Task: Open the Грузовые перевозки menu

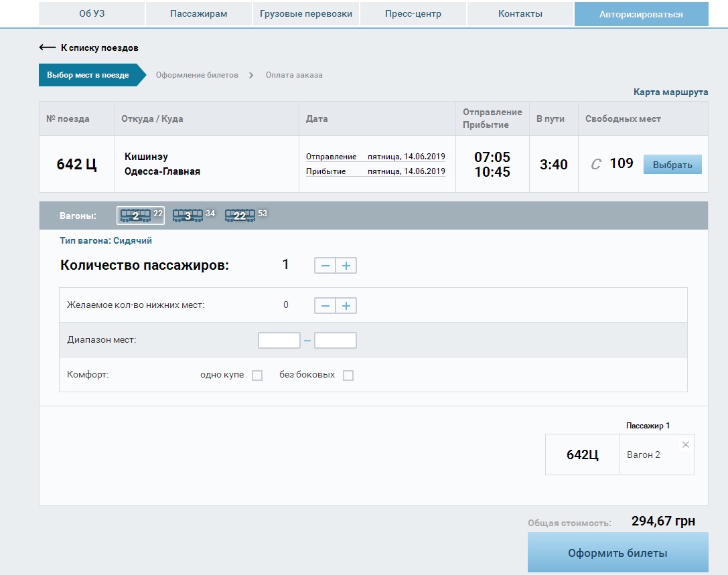Action: pos(306,14)
